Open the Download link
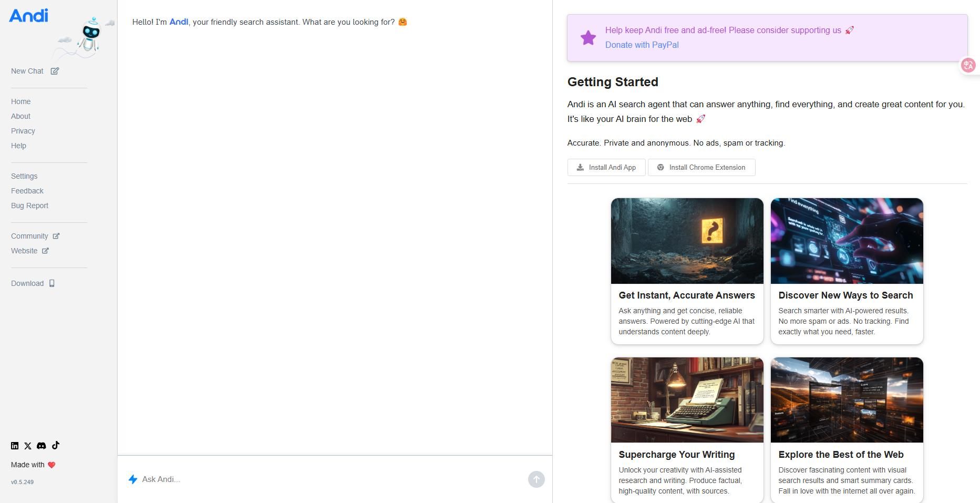Screen dimensions: 980x503 point(27,283)
